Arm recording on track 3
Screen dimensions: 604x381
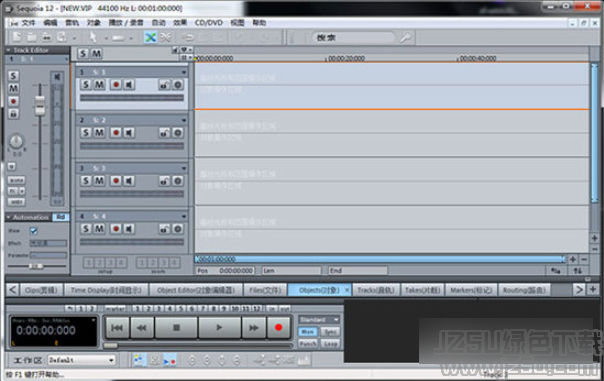click(x=116, y=181)
